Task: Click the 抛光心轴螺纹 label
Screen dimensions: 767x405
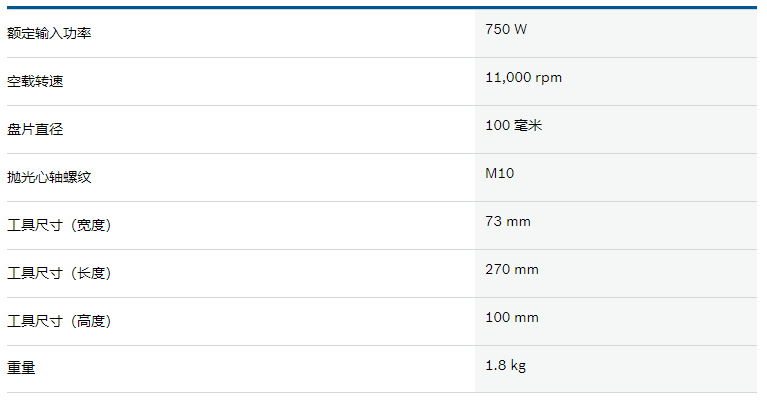Action: point(49,177)
